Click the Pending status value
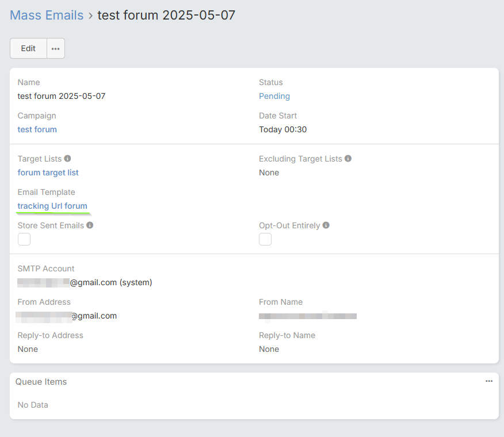This screenshot has width=504, height=437. click(x=274, y=96)
